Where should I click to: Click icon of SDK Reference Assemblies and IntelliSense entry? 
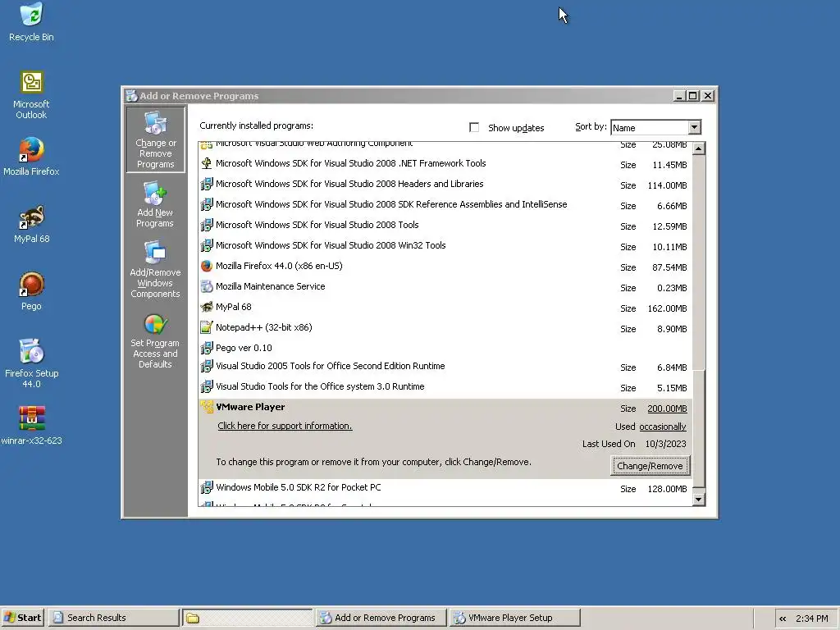point(206,204)
